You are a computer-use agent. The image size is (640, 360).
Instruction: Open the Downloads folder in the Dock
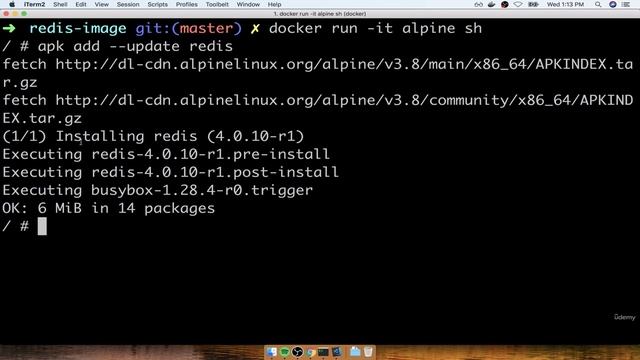[355, 351]
